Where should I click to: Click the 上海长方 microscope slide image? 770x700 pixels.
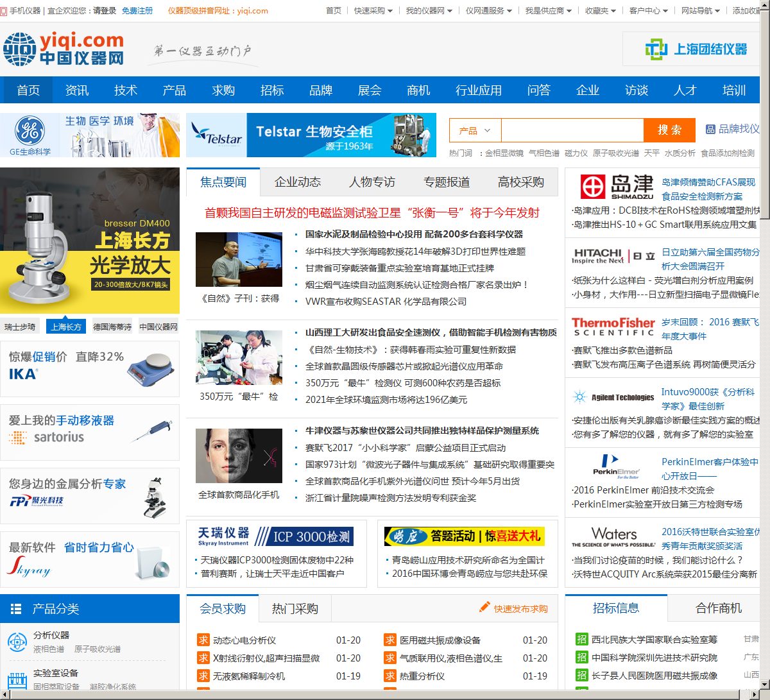tap(90, 241)
